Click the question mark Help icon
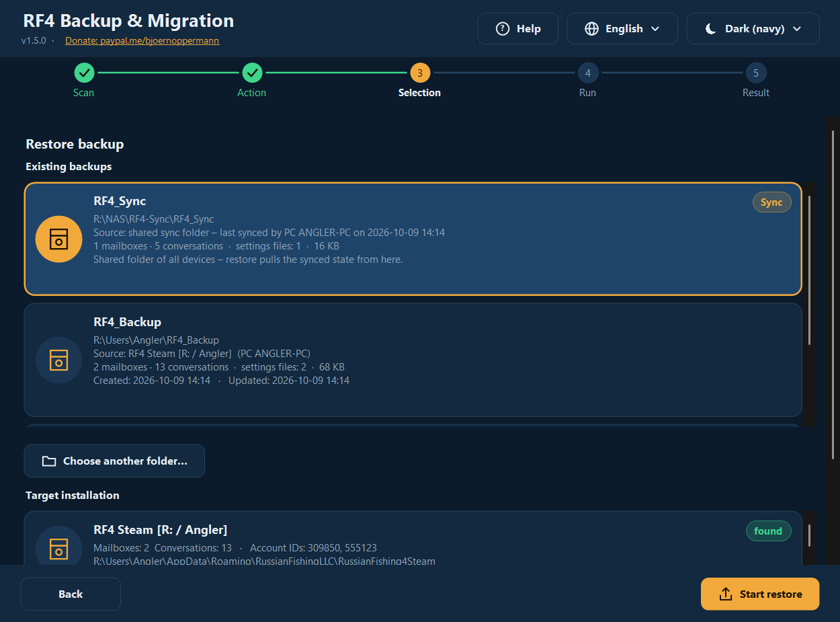 pos(502,29)
